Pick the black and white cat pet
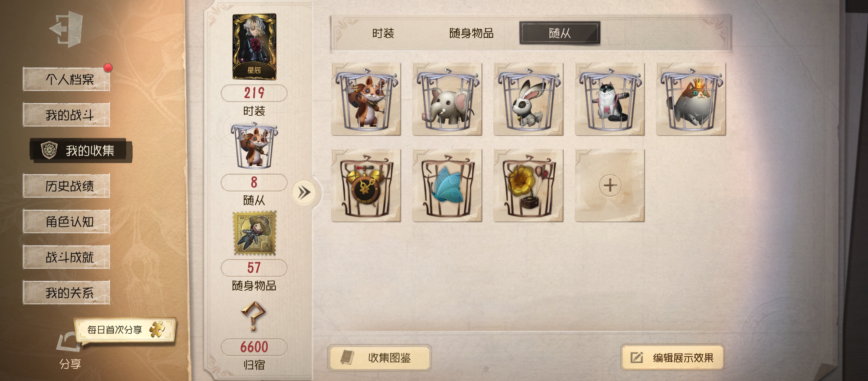This screenshot has height=381, width=868. (610, 99)
